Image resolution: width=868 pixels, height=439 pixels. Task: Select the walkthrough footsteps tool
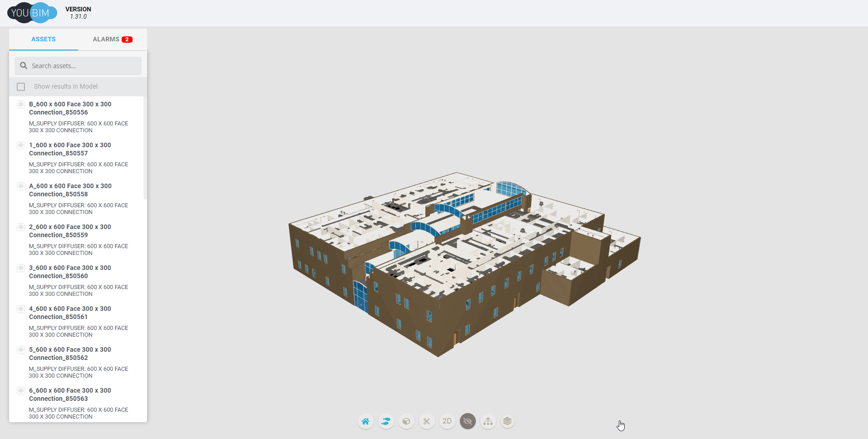click(x=386, y=421)
